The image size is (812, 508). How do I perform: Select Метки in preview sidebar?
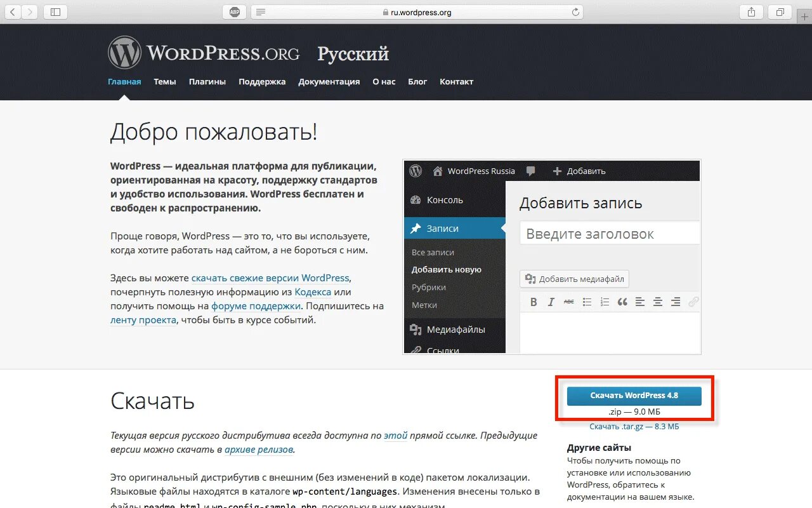pyautogui.click(x=424, y=305)
